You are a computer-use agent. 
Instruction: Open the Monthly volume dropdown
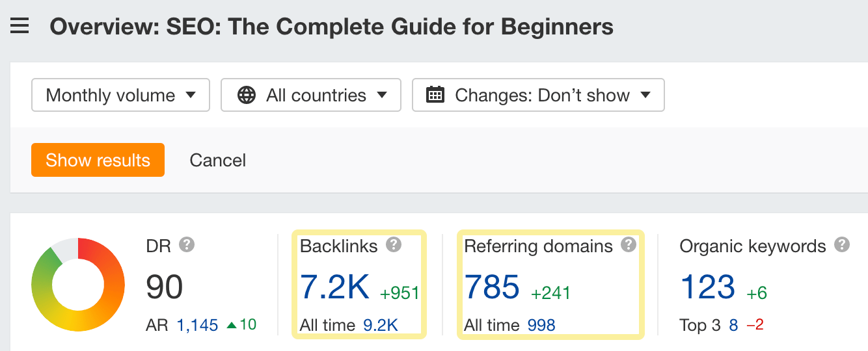point(120,96)
